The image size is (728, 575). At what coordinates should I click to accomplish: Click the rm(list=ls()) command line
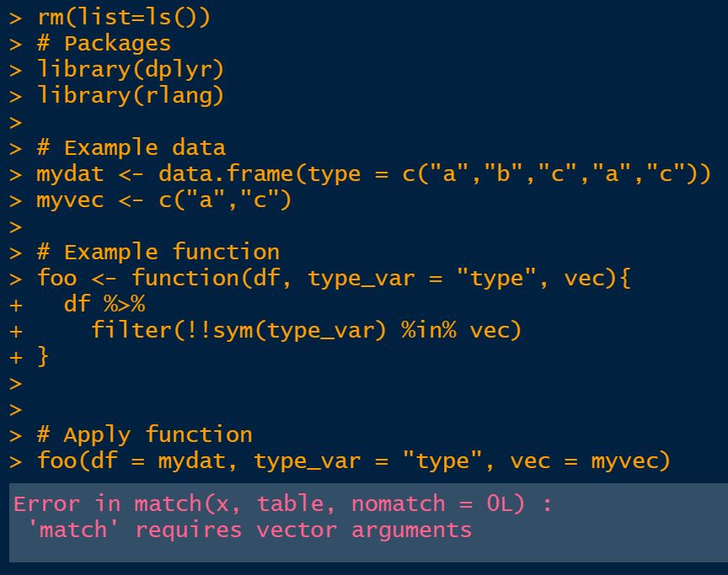point(123,17)
